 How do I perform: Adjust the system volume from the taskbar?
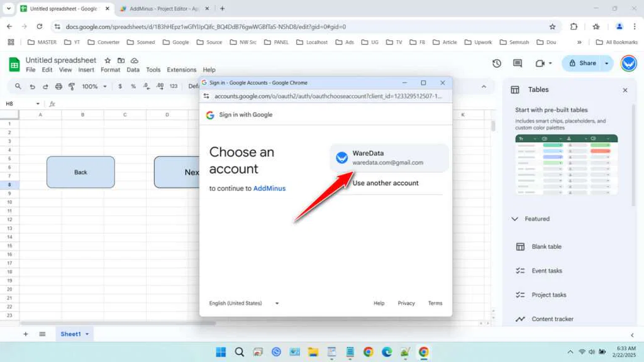click(x=591, y=352)
